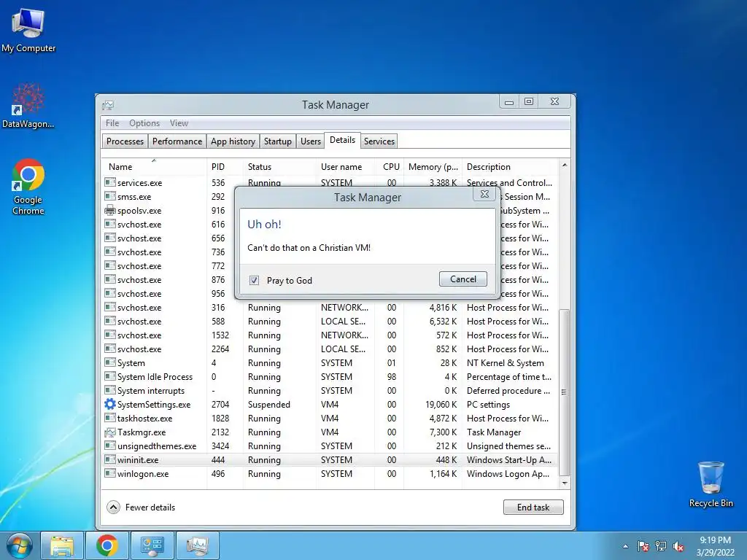Click the unsignedthemes.exe process icon
Screen dimensions: 747x560
tap(110, 446)
